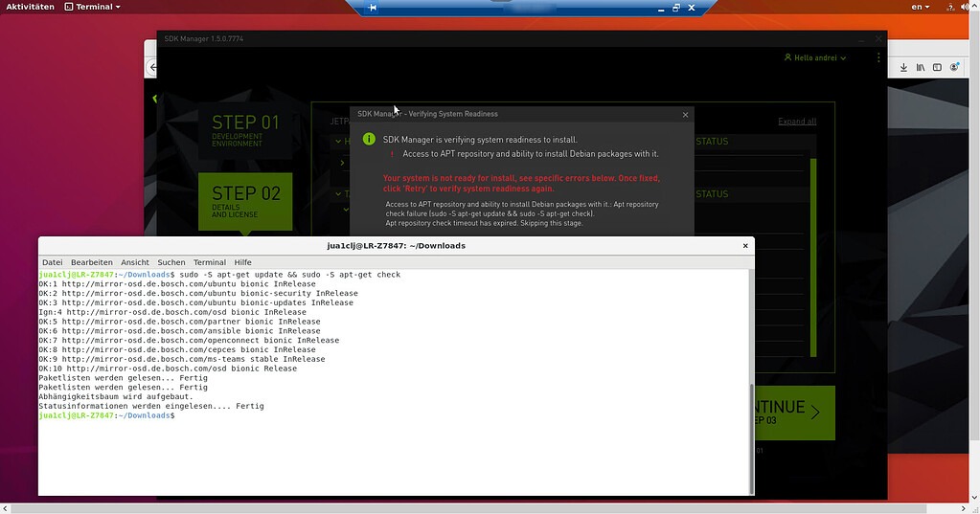Minimize the remote session from the blue bar

pos(661,8)
